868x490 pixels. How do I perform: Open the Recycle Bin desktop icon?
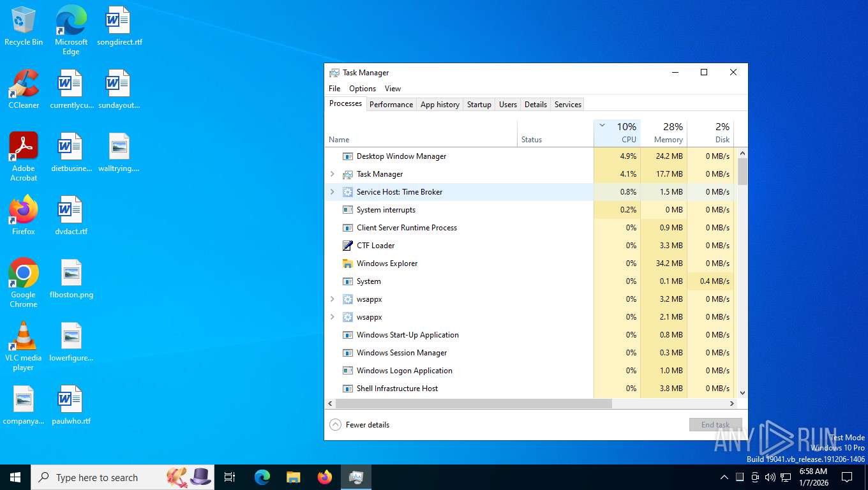[24, 27]
